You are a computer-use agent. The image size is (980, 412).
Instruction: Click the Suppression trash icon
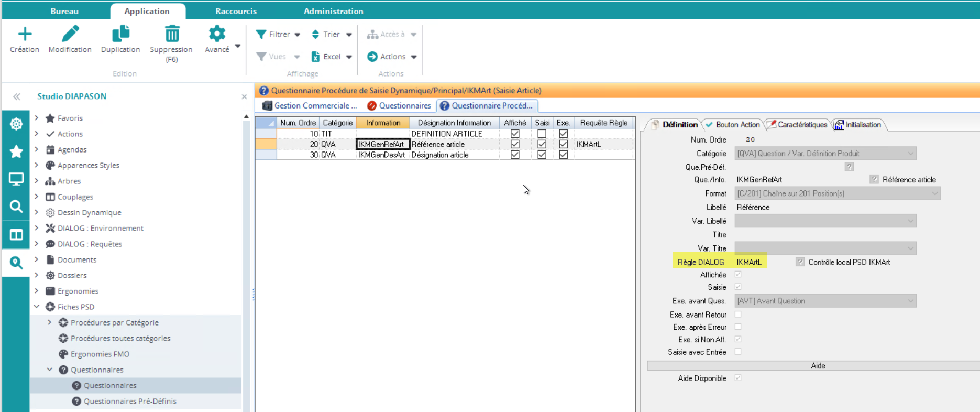click(171, 35)
